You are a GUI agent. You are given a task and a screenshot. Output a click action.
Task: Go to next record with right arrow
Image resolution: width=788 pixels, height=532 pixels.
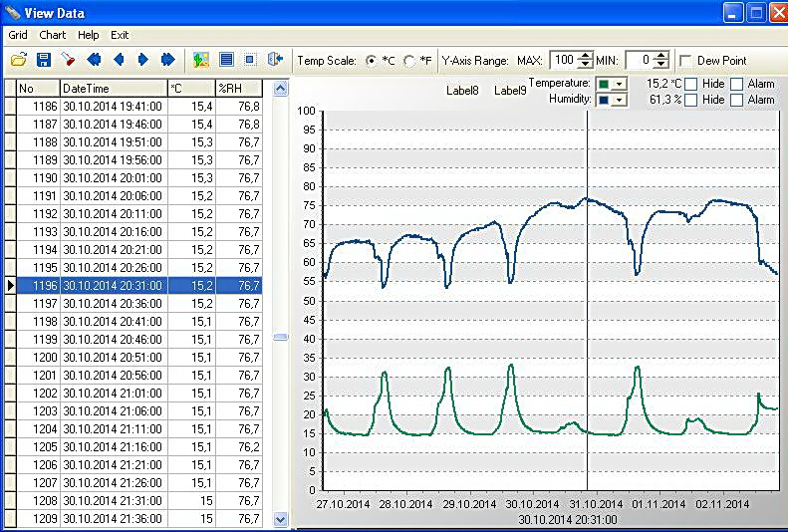pos(142,60)
